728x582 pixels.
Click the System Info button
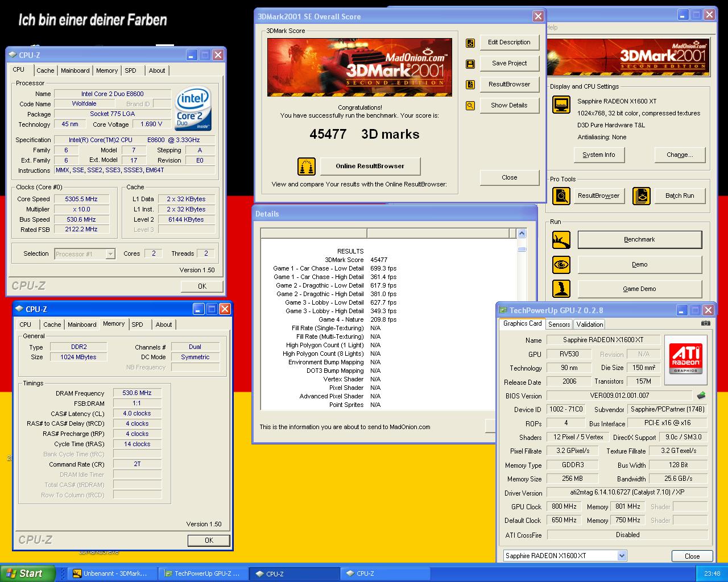pyautogui.click(x=598, y=155)
